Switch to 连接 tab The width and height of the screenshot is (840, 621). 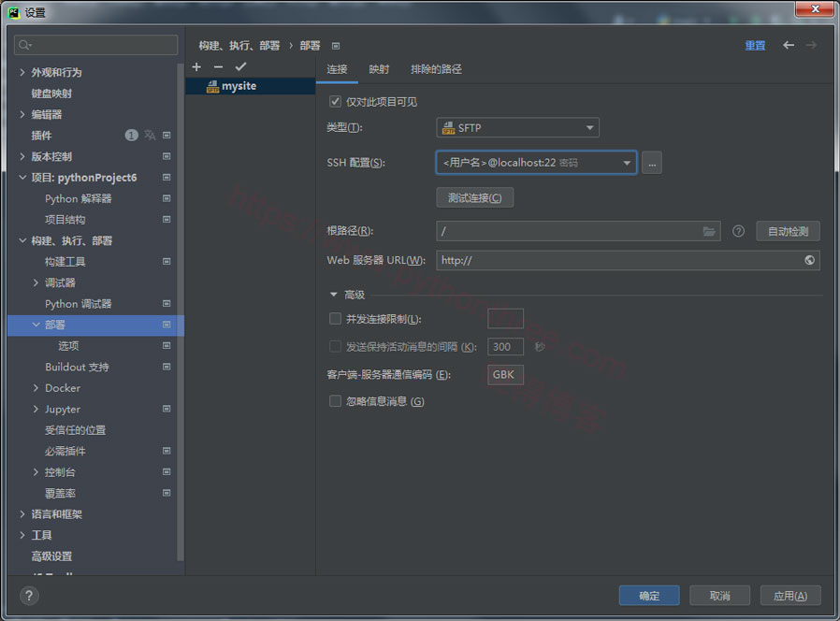coord(337,69)
